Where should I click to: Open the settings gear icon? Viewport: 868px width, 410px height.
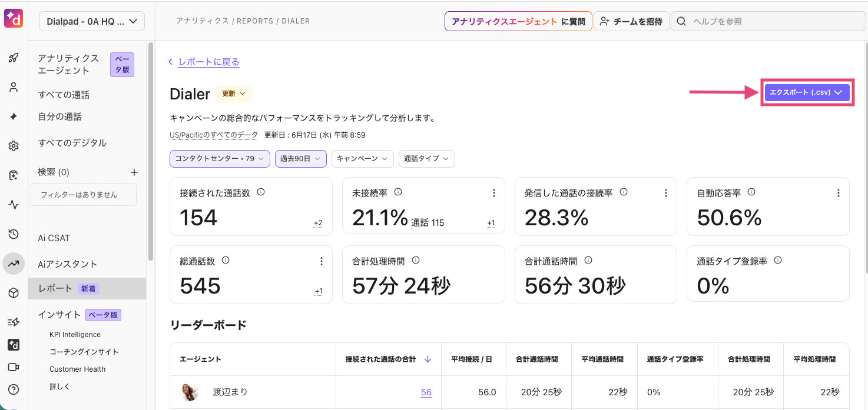click(x=14, y=146)
